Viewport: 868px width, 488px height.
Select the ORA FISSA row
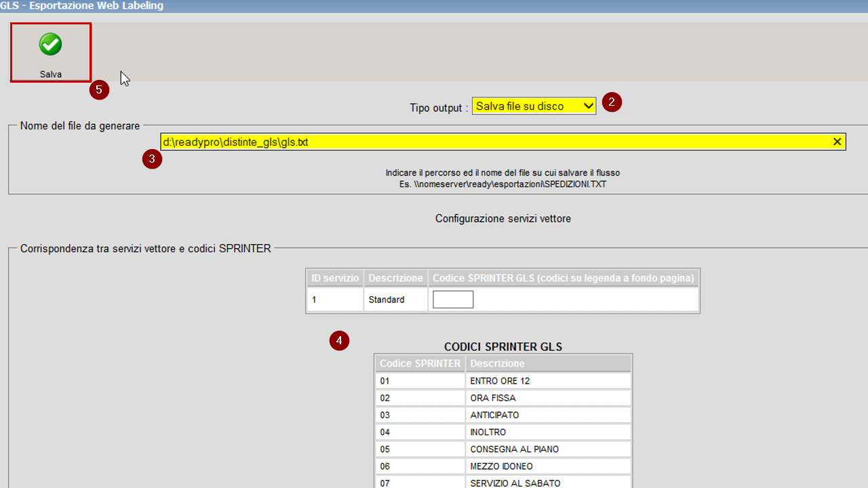pos(503,398)
